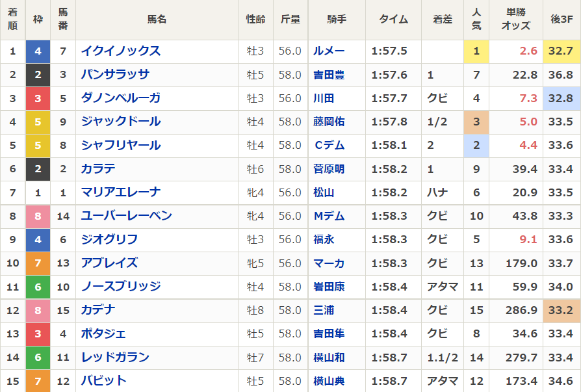This screenshot has height=392, width=581.
Task: Select yellow popularity cell for イクイノックス
Action: [476, 51]
